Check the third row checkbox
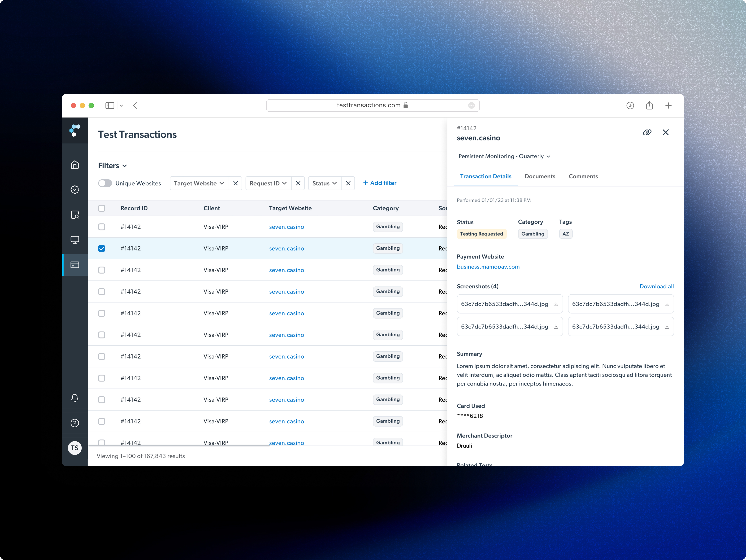 click(101, 270)
